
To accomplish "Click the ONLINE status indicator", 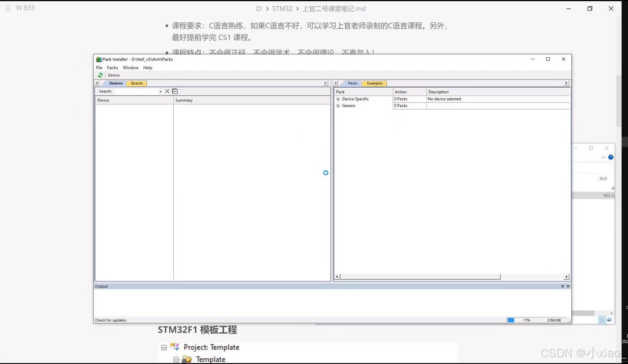I will tap(554, 320).
